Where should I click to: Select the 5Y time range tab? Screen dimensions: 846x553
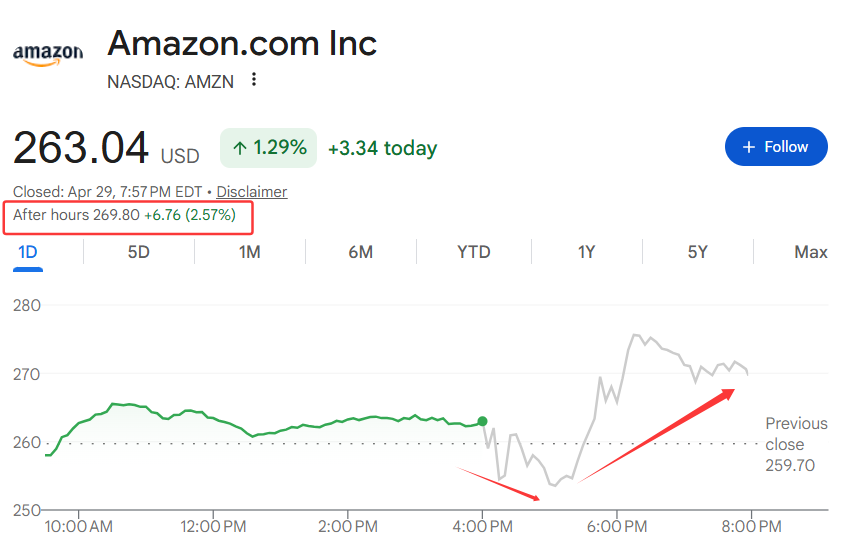(697, 252)
